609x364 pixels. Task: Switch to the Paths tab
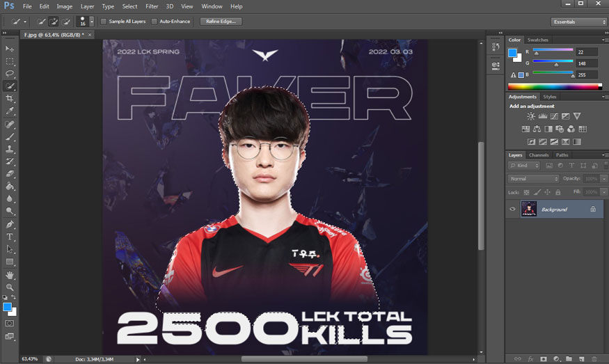(562, 155)
